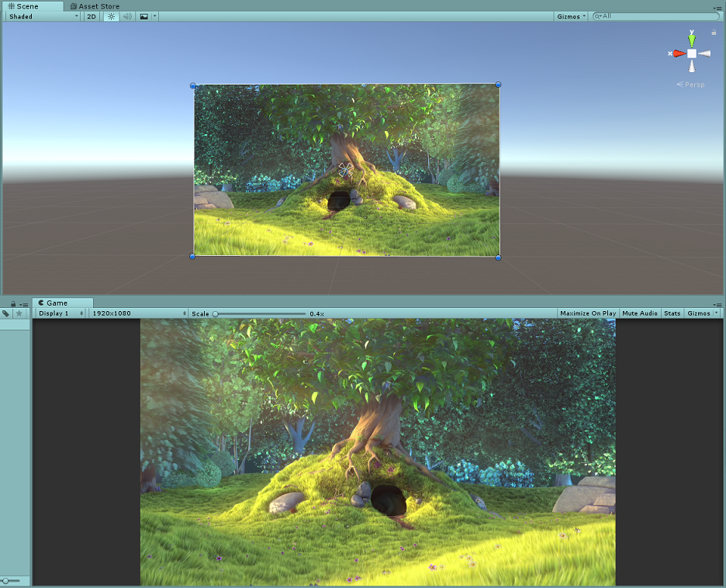Select the Game tab
The width and height of the screenshot is (726, 588).
pyautogui.click(x=63, y=303)
